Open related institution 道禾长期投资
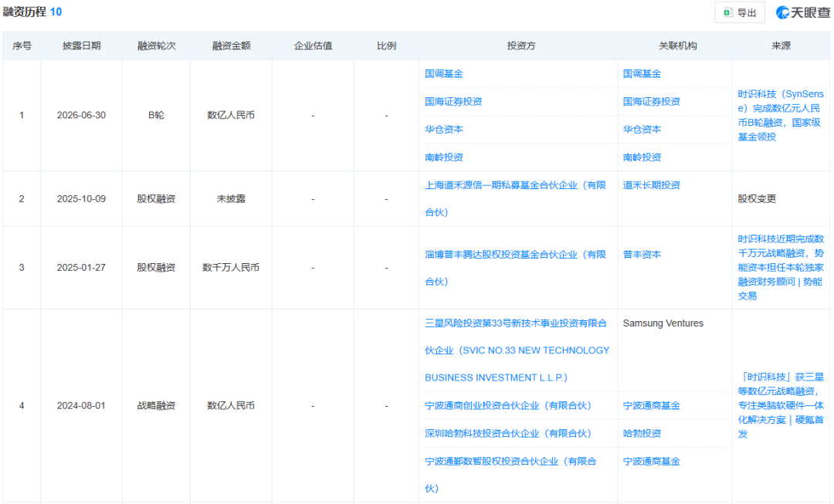Screen dimensions: 834x504 [652, 185]
